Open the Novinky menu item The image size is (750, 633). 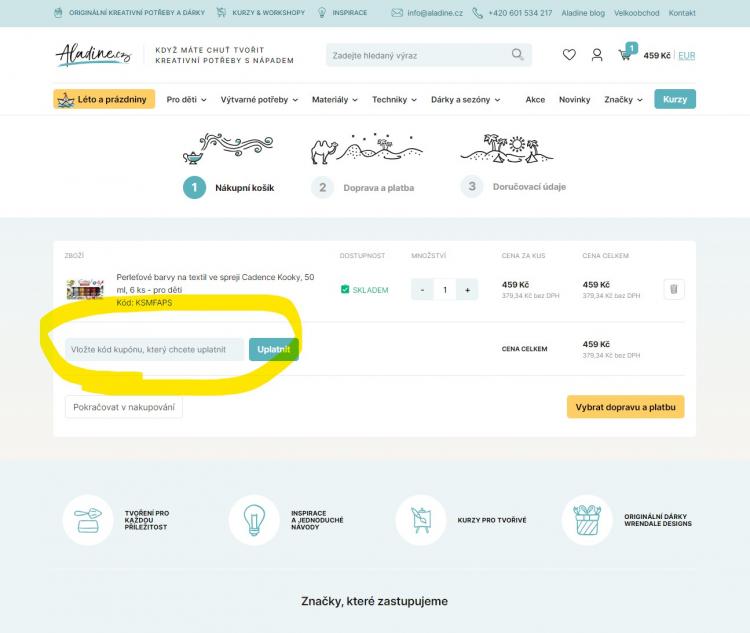(x=574, y=100)
